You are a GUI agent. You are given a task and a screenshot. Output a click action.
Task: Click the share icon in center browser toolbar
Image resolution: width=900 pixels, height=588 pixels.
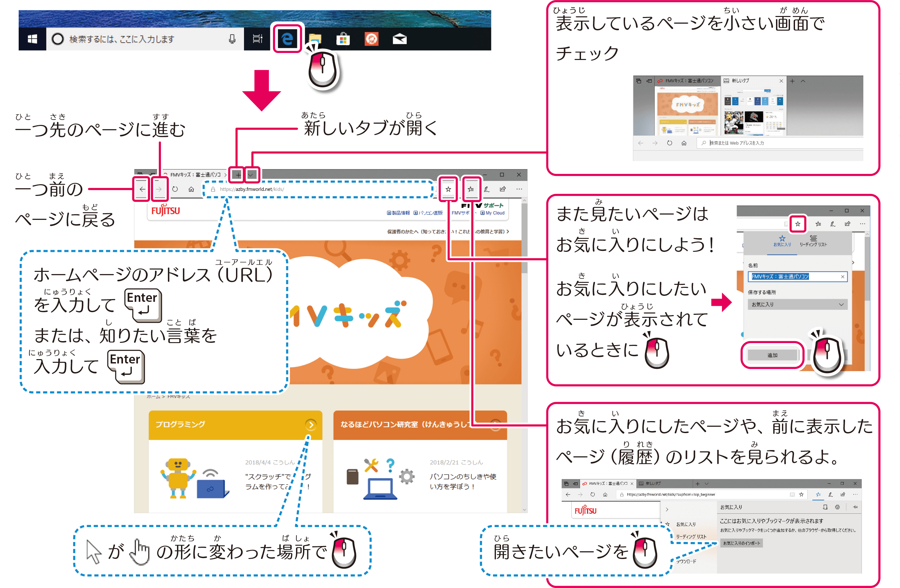coord(503,189)
